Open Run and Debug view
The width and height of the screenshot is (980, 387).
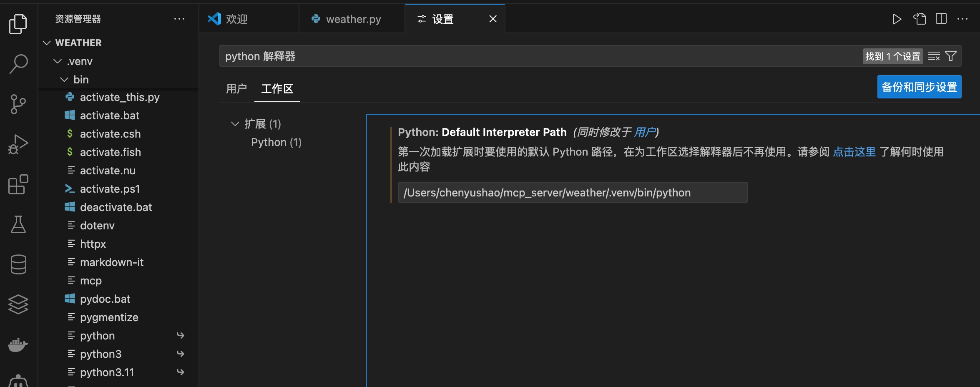pos(18,144)
